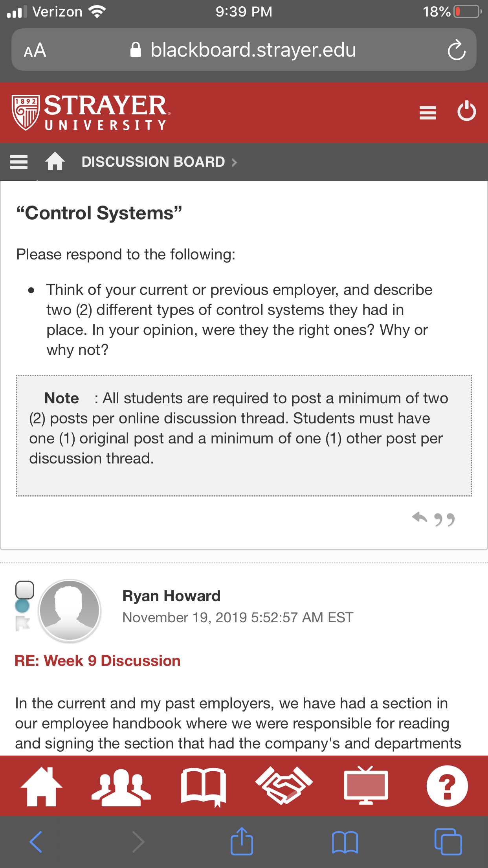
Task: Expand the Discussion Board breadcrumb chevron
Action: click(x=235, y=162)
